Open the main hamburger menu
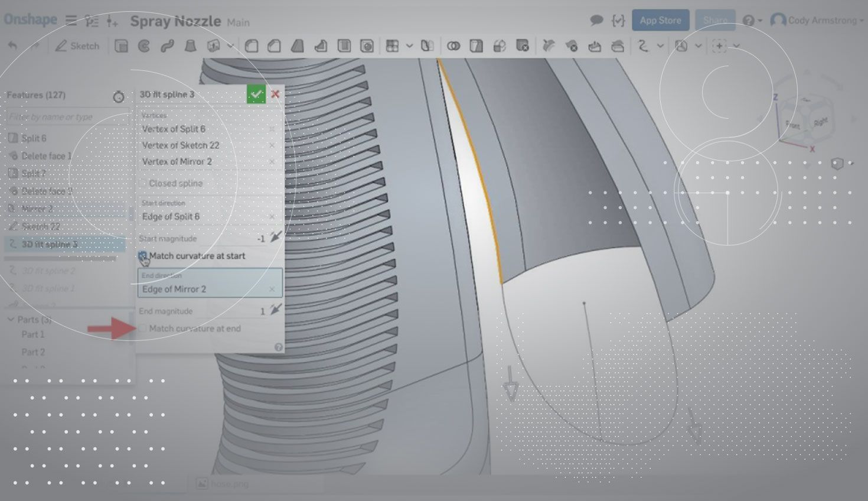 [x=71, y=21]
